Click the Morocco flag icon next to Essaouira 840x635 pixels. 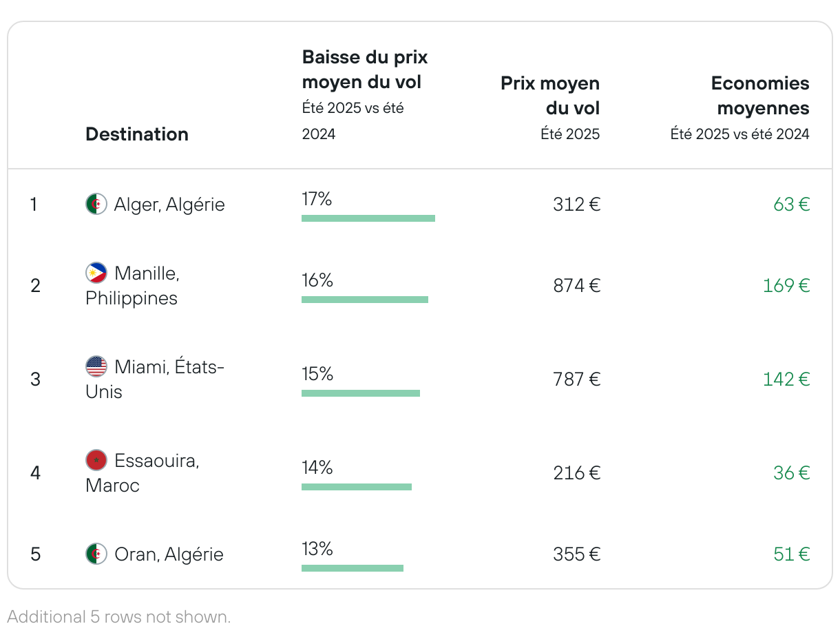point(96,460)
